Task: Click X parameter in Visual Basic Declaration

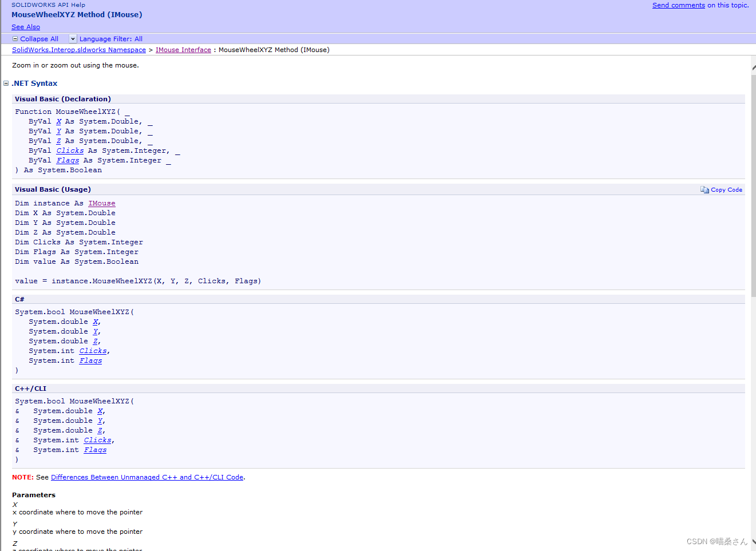Action: (x=58, y=121)
